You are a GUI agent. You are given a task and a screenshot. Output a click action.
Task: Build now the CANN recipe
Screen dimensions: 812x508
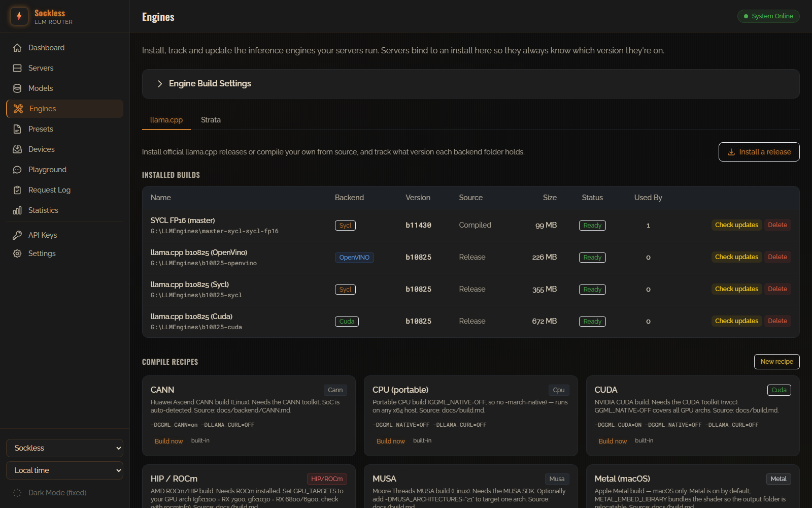tap(169, 441)
